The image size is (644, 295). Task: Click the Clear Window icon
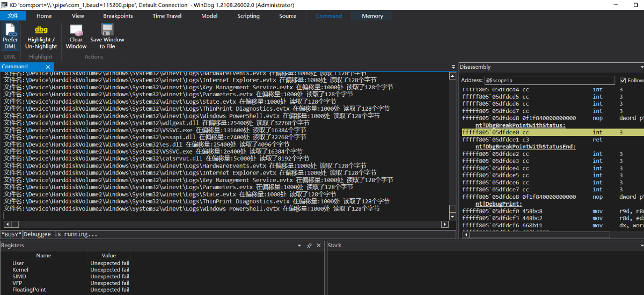point(76,30)
